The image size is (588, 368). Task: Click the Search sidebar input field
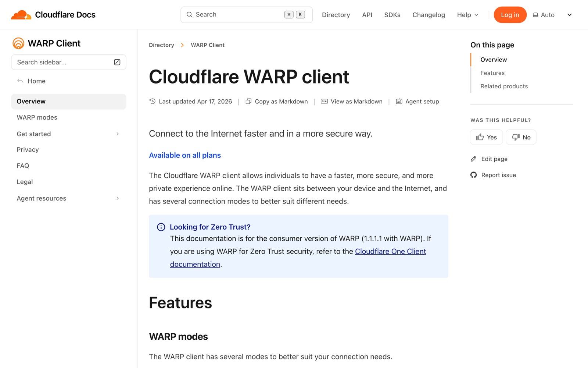coord(69,62)
